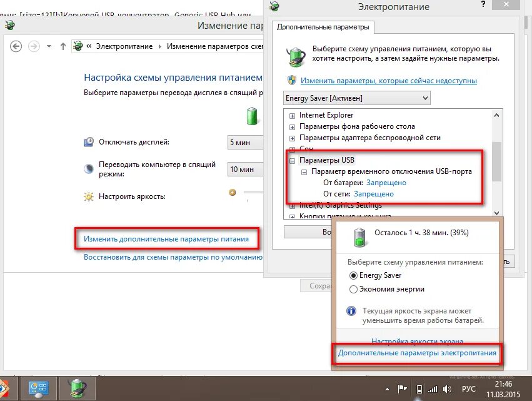
Task: Click the Электропитание dialog title icon
Action: pyautogui.click(x=274, y=6)
